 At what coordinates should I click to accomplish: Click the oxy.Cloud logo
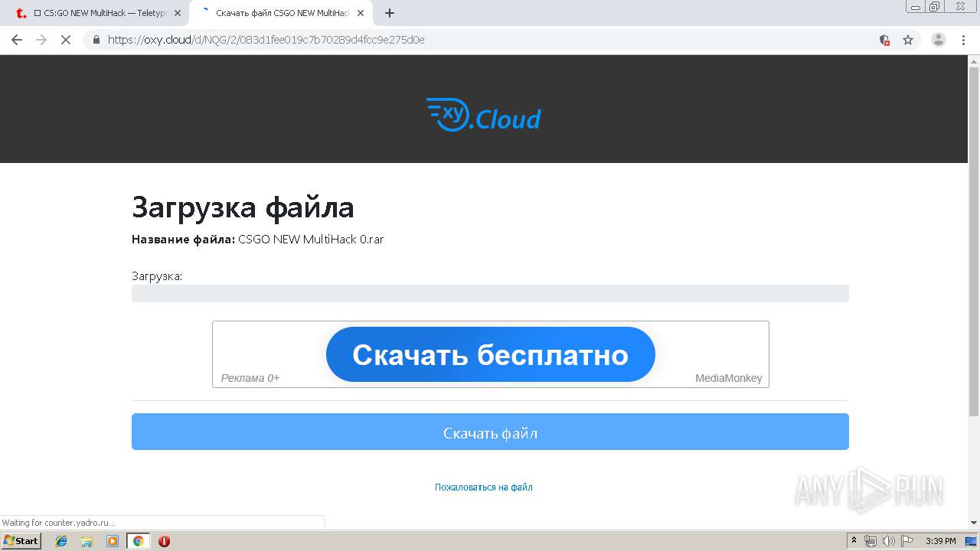[483, 116]
